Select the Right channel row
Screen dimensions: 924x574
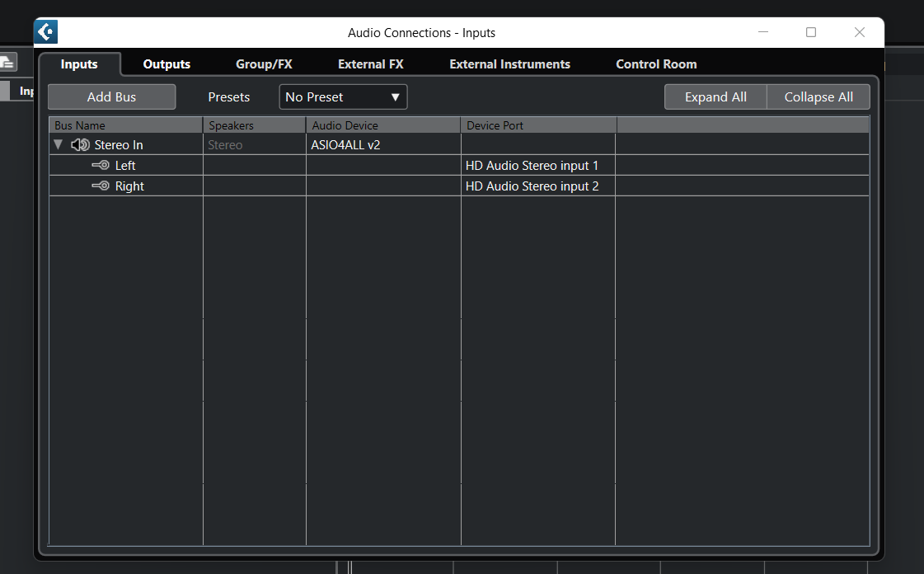459,186
